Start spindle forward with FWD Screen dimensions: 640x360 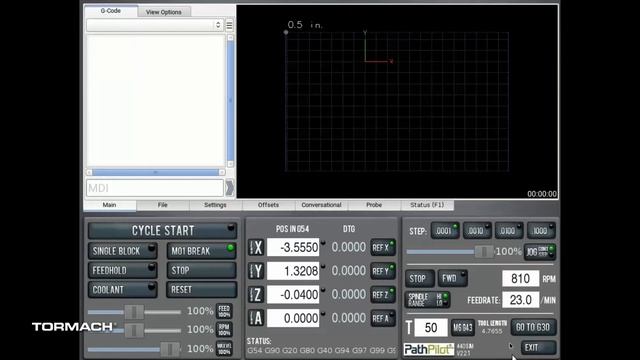click(453, 279)
